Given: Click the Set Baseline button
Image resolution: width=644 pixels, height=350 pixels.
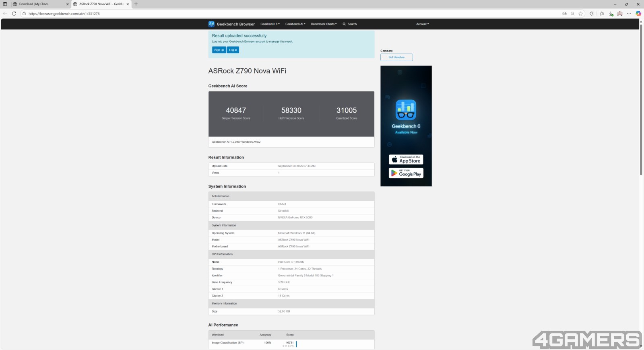Looking at the screenshot, I should 396,57.
